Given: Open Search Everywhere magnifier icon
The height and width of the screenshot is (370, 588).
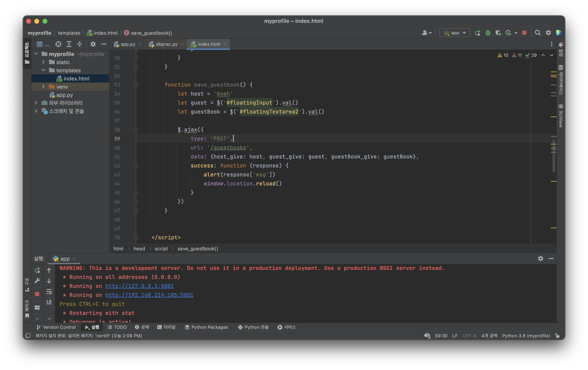Looking at the screenshot, I should point(537,33).
